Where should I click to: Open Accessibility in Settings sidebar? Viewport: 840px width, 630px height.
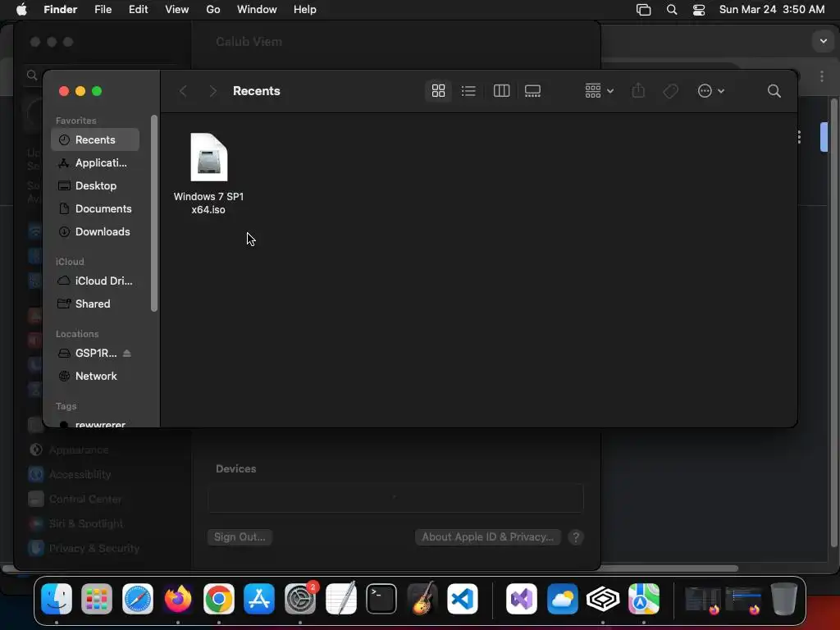pos(71,474)
